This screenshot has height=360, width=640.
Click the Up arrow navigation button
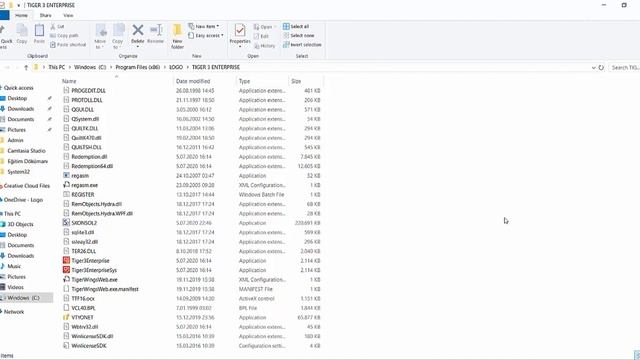pos(26,67)
